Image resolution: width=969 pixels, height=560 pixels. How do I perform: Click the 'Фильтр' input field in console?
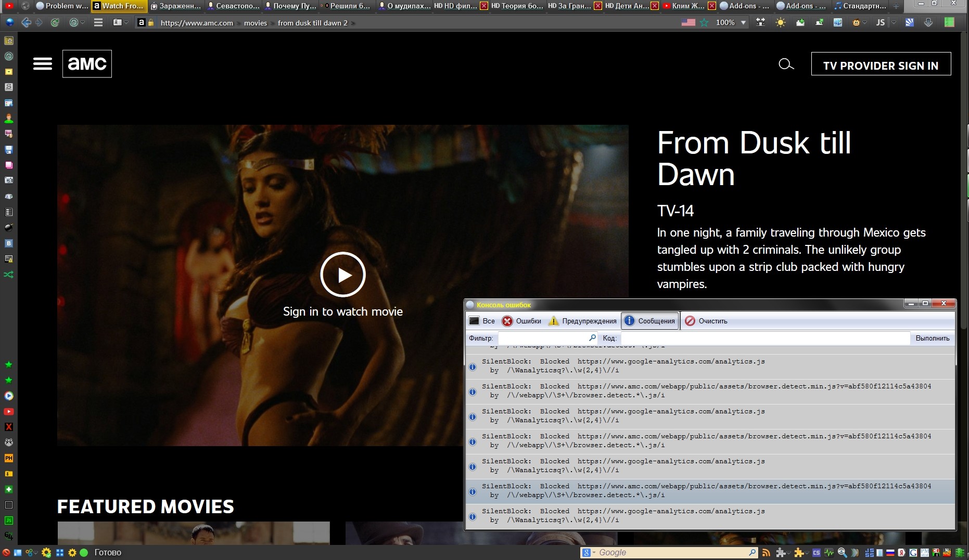click(x=548, y=338)
